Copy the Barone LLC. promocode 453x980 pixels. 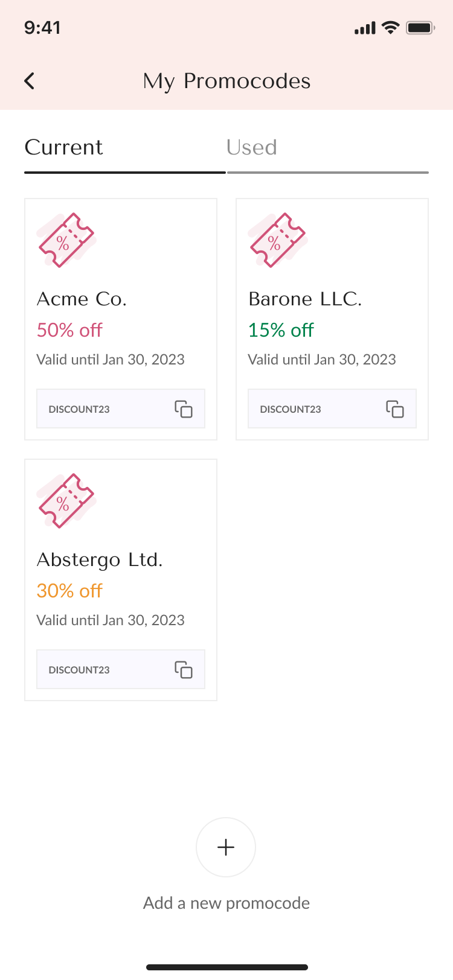pyautogui.click(x=395, y=409)
